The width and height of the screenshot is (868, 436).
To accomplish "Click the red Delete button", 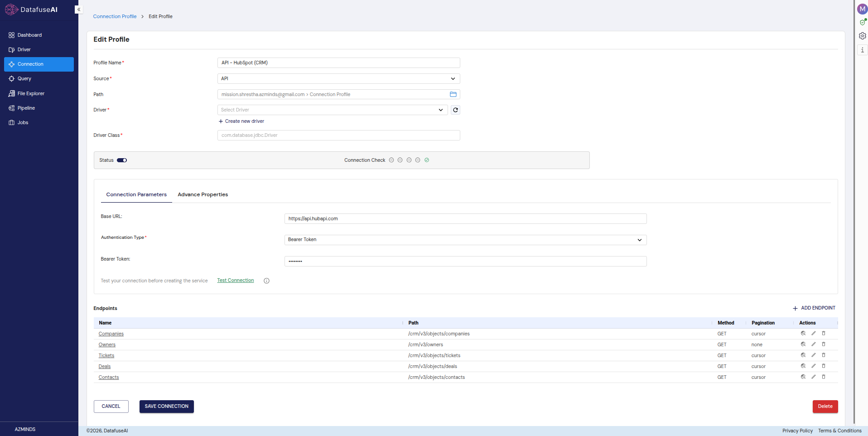I will tap(825, 407).
